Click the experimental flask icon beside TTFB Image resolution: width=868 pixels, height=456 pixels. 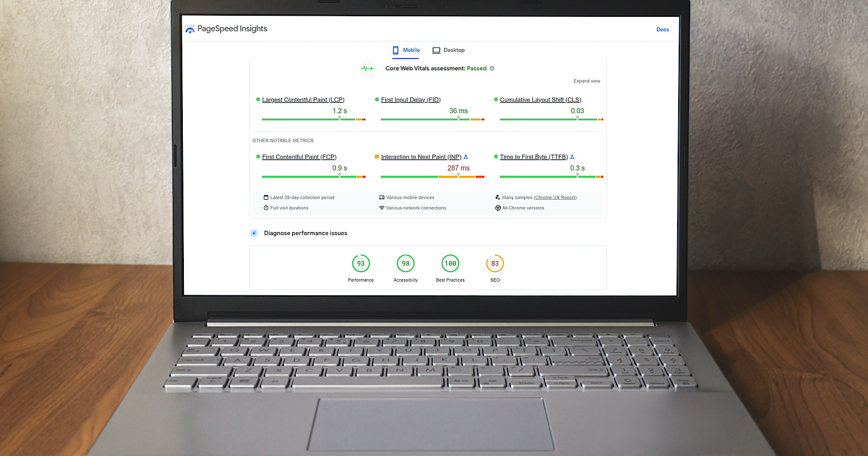tap(572, 157)
